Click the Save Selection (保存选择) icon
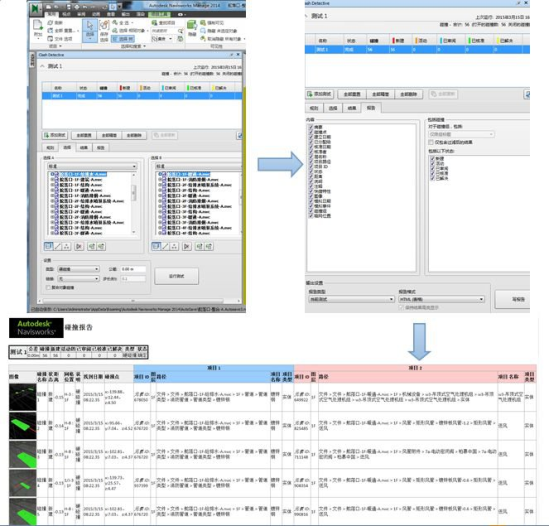549x526 pixels. [104, 30]
